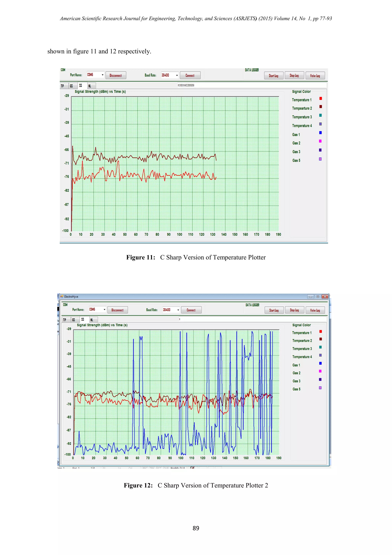
Task: Click the Gas 5 color swatch in Figure 11
Action: click(x=321, y=159)
